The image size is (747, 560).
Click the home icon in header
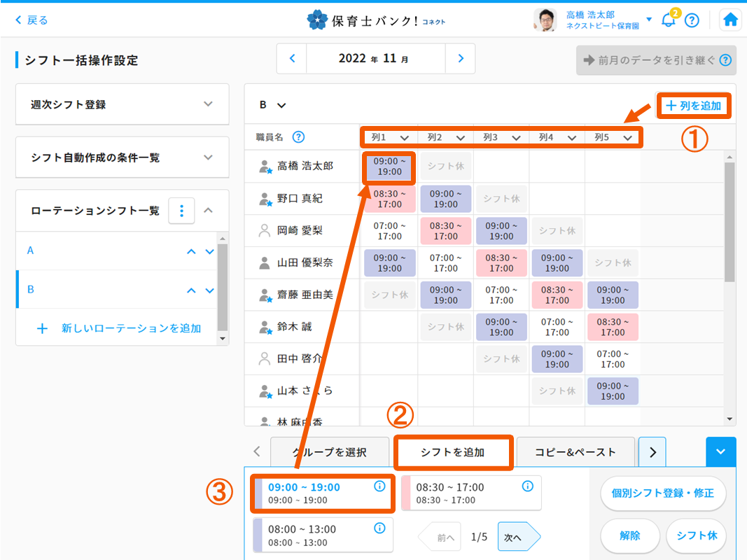coord(730,20)
